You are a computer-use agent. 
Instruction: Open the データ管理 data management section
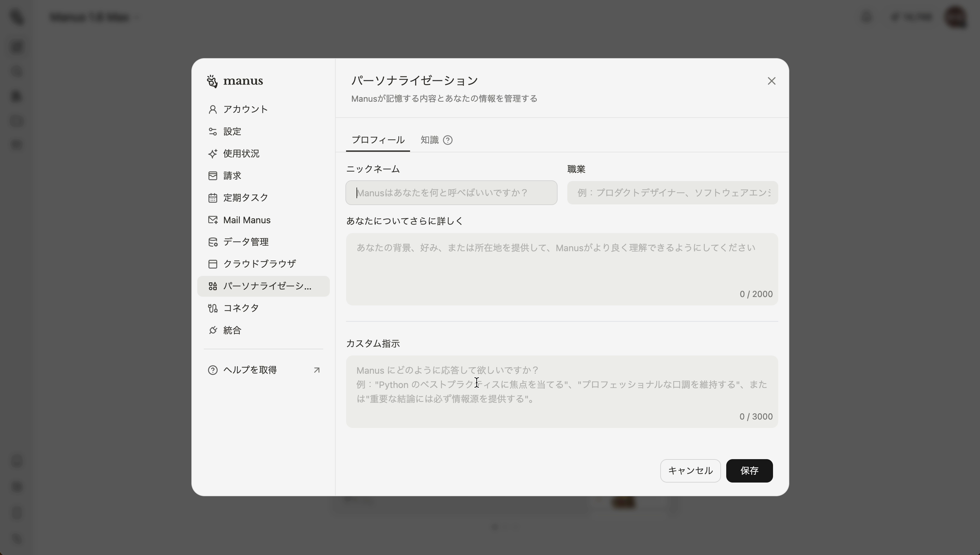(x=245, y=242)
